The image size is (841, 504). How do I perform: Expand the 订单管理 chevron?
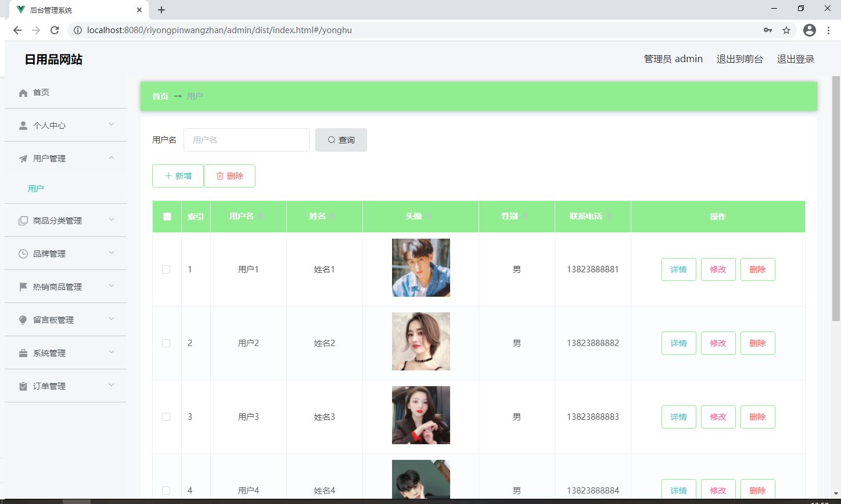click(112, 385)
